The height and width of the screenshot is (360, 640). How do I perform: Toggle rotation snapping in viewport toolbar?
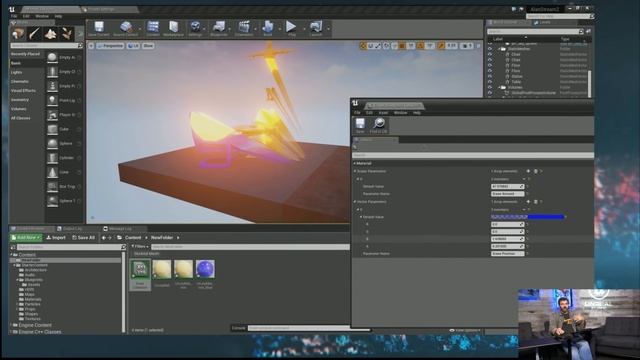(420, 46)
